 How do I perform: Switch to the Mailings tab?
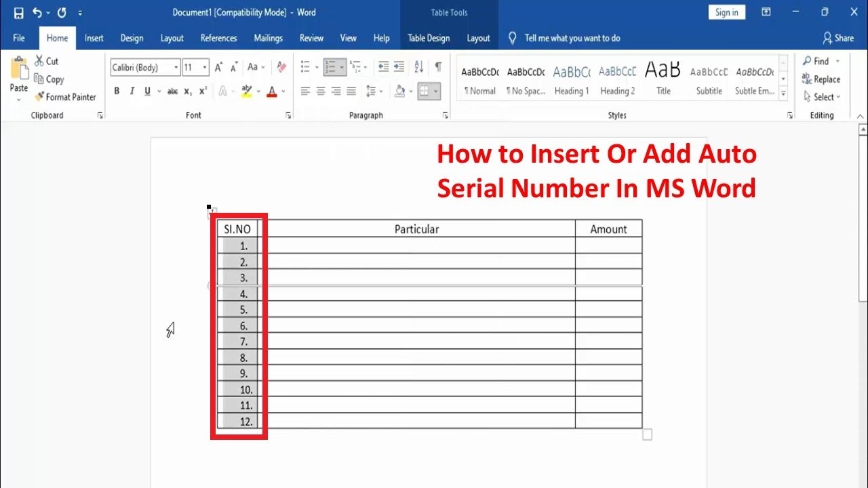point(269,38)
